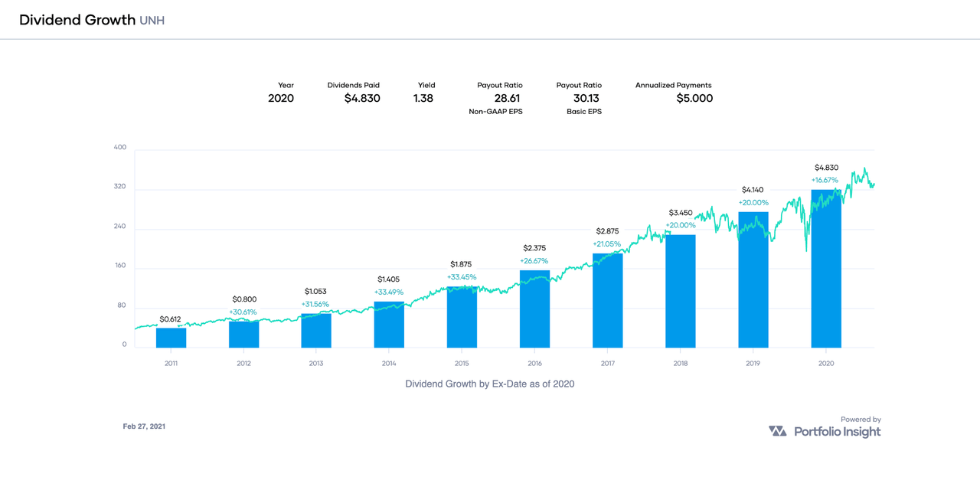Click the 80 y-axis label
The width and height of the screenshot is (980, 477).
122,306
